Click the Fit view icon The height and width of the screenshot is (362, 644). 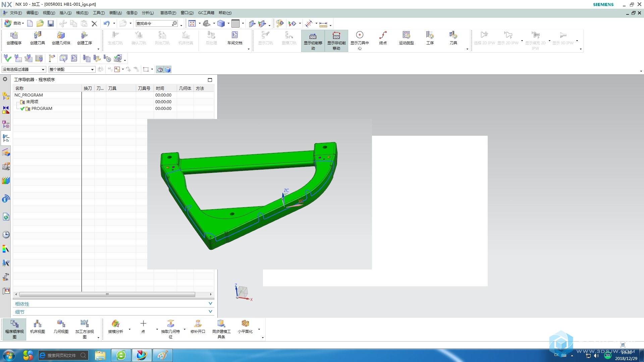[x=192, y=23]
